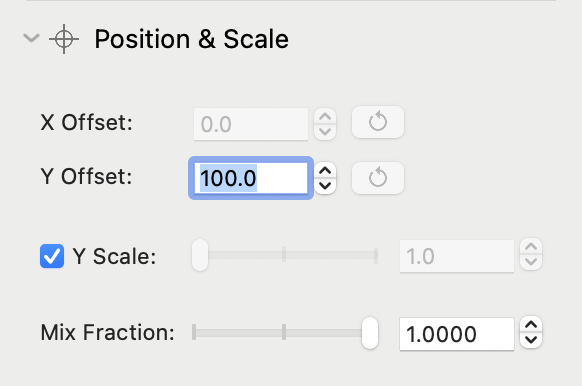Image resolution: width=582 pixels, height=386 pixels.
Task: Focus the Mix Fraction field showing 1.0000
Action: point(457,334)
